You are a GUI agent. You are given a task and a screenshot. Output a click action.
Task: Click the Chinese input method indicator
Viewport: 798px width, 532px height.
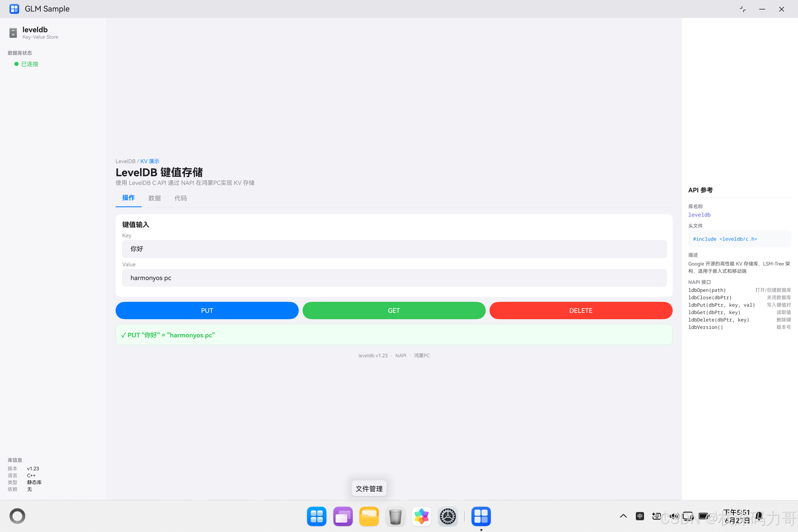(640, 516)
